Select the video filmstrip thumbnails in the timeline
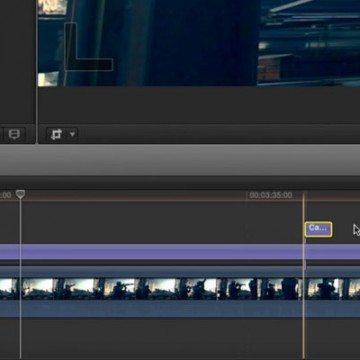 [180, 289]
